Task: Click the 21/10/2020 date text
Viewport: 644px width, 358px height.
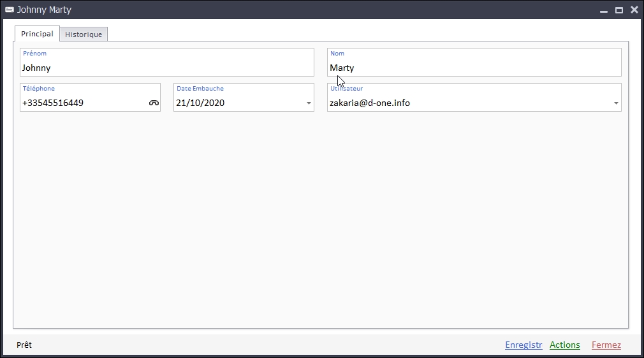Action: tap(200, 103)
